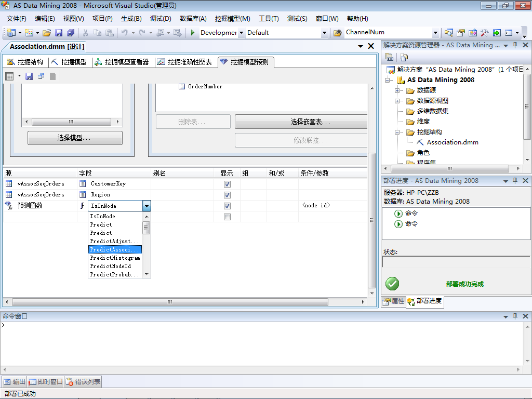Open the Default platform dropdown
This screenshot has height=399, width=532.
point(324,33)
